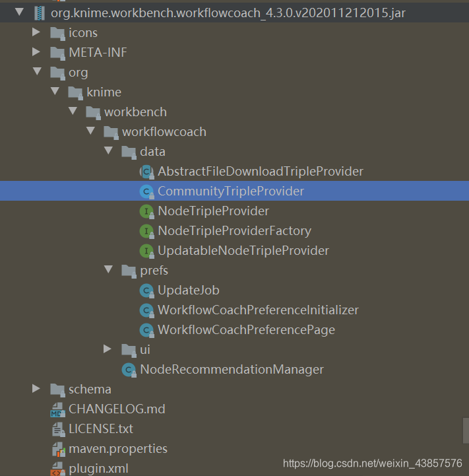Click maven.properties file icon
469x476 pixels.
click(x=58, y=450)
